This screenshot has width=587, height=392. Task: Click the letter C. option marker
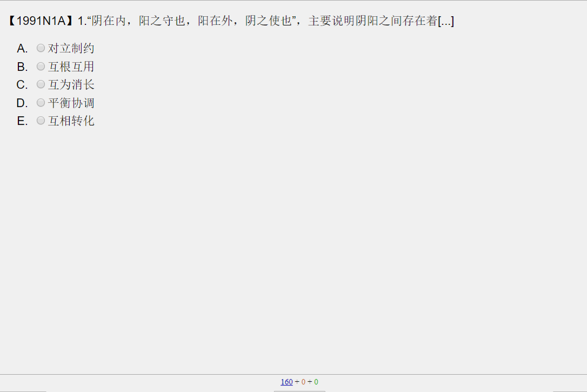(x=22, y=85)
